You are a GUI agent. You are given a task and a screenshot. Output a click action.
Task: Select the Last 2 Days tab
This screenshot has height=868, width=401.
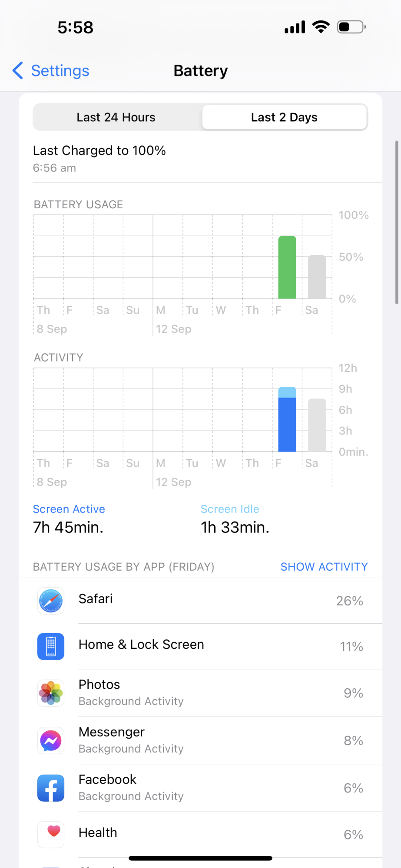284,117
